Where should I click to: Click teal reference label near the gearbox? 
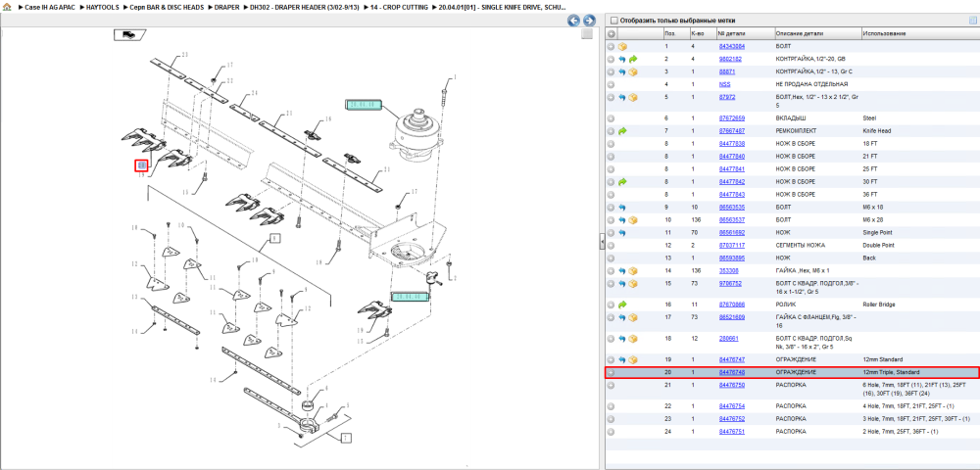365,104
